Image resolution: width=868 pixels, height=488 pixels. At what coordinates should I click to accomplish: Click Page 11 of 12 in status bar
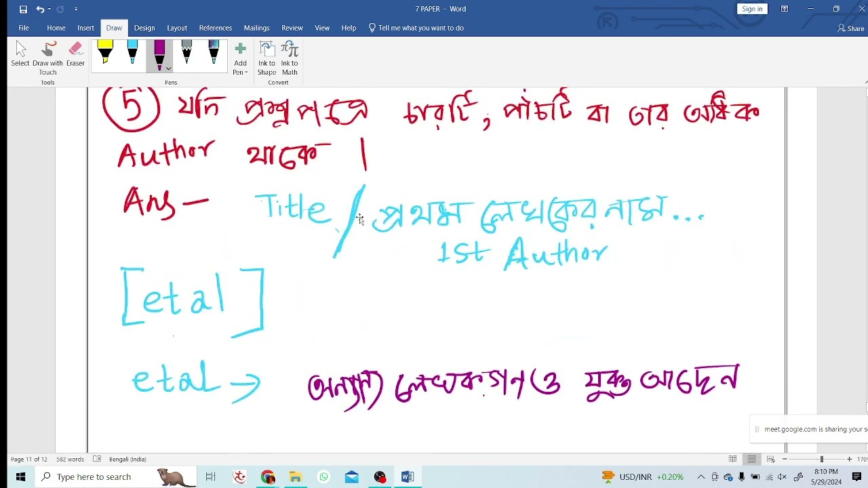tap(29, 459)
